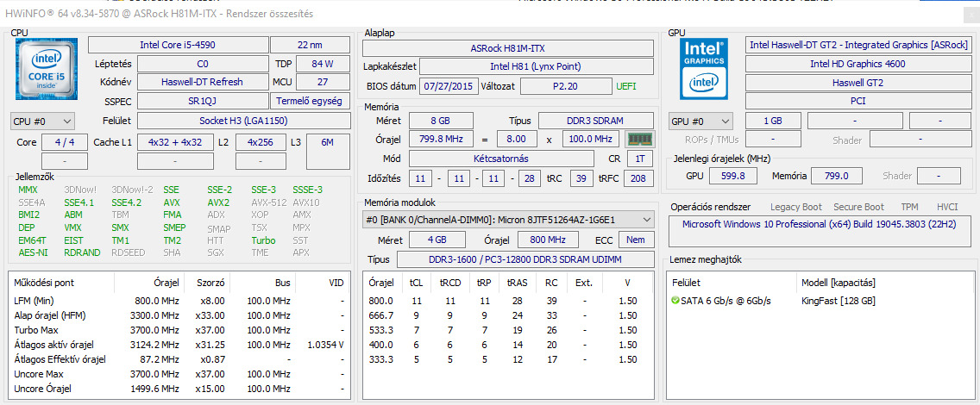Click the green memory module icon
Image resolution: width=980 pixels, height=405 pixels.
coord(639,139)
